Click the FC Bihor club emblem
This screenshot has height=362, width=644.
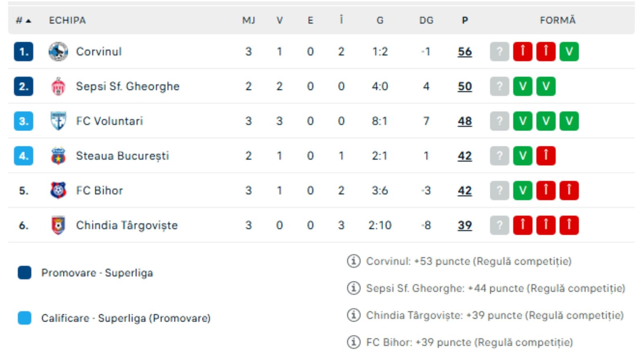pyautogui.click(x=59, y=190)
